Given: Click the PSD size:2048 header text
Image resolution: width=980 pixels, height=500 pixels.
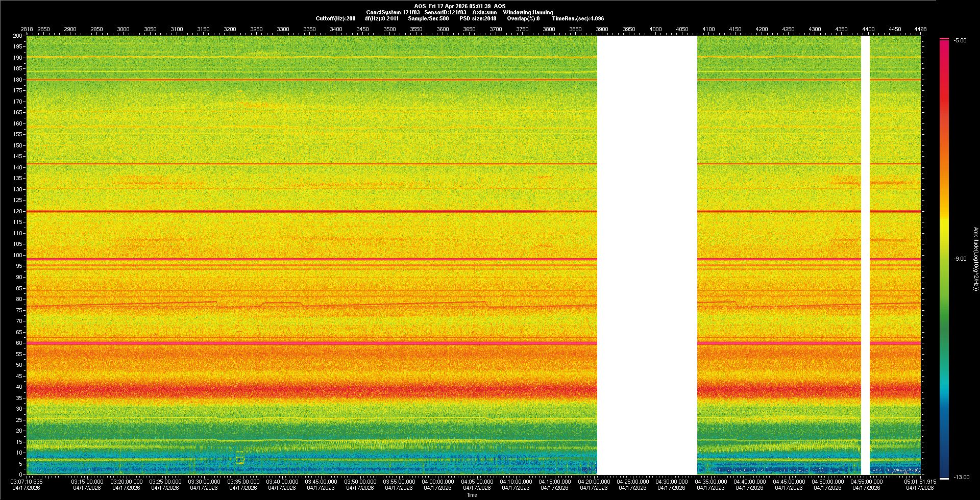Looking at the screenshot, I should coord(478,18).
